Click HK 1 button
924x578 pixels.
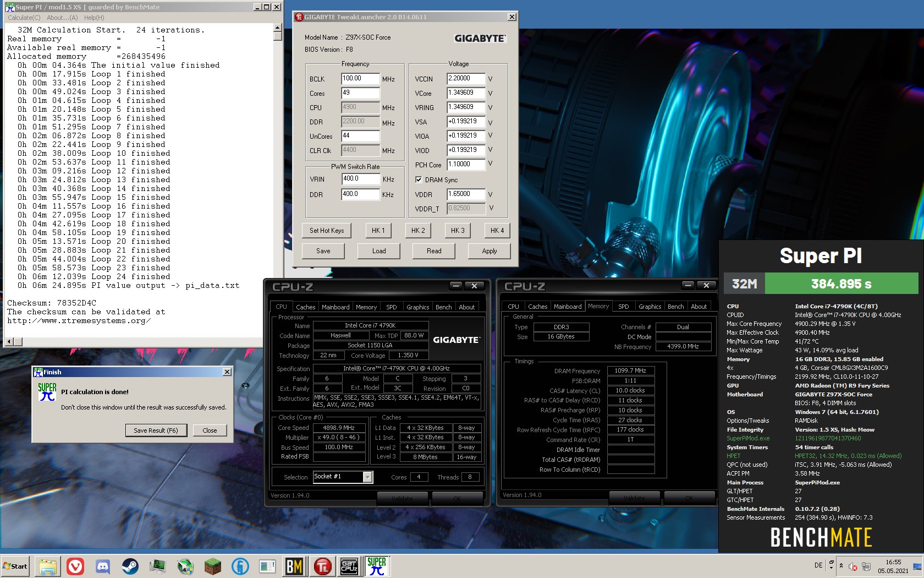378,231
